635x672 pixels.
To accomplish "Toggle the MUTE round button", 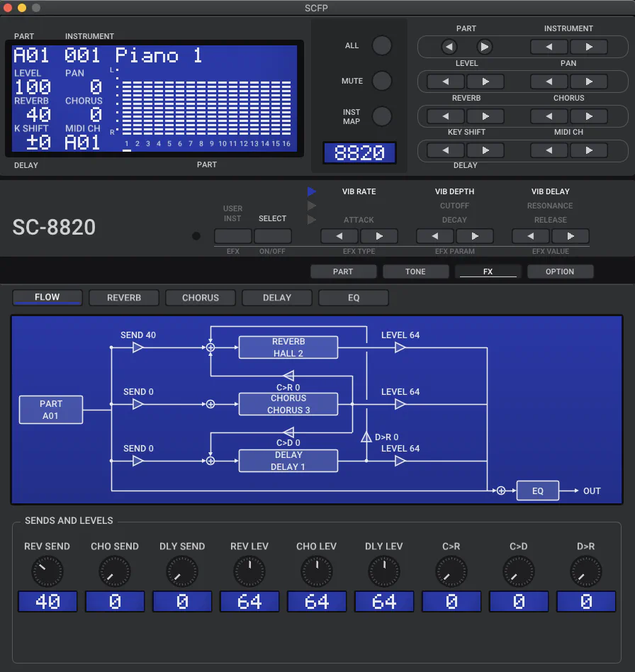I will 382,81.
